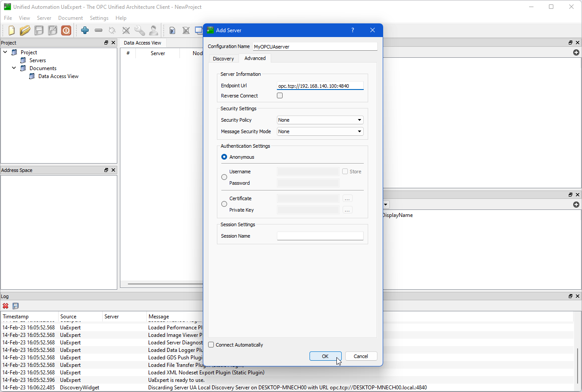Switch to the Discovery tab

tap(223, 59)
